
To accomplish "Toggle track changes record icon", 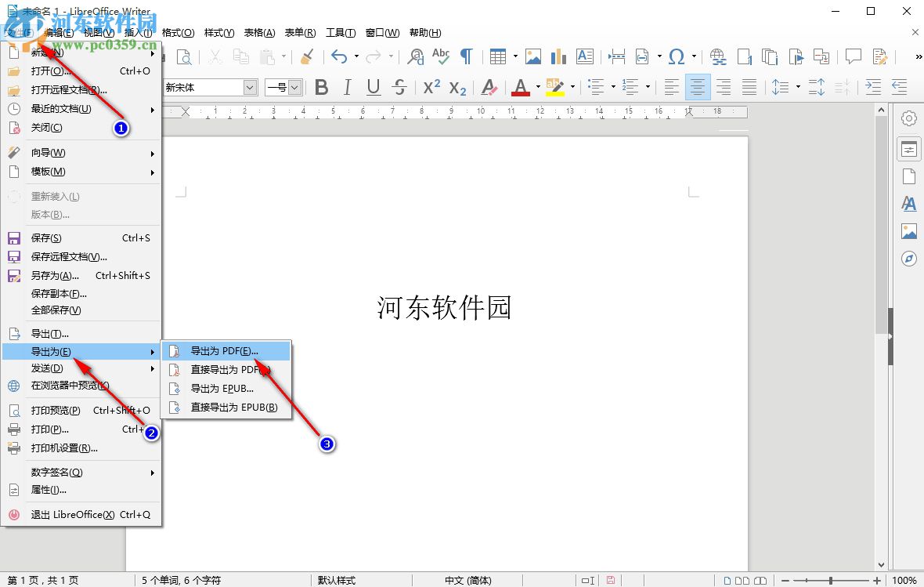I will [879, 56].
